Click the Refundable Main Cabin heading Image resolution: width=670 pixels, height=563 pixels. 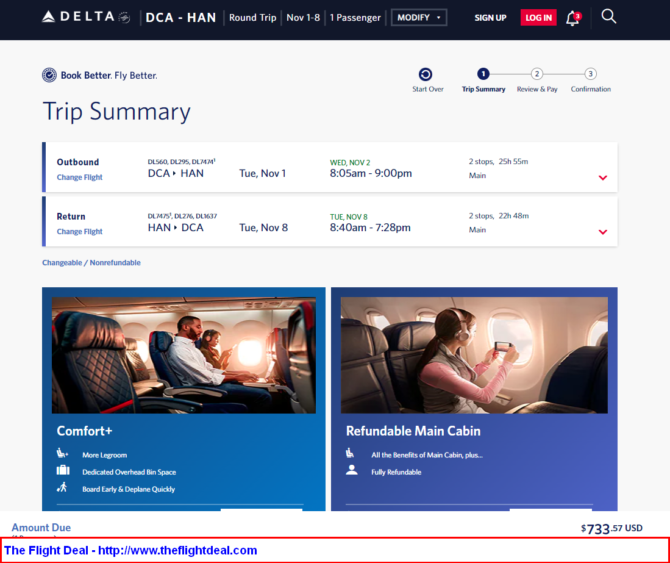point(413,431)
